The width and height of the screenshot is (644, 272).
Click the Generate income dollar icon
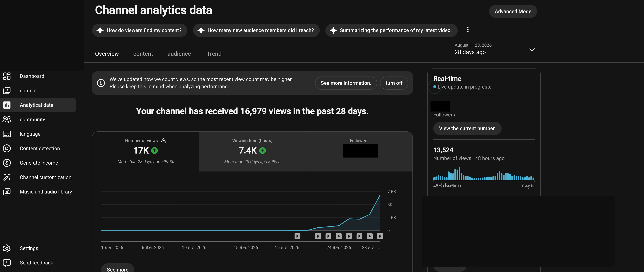click(7, 163)
